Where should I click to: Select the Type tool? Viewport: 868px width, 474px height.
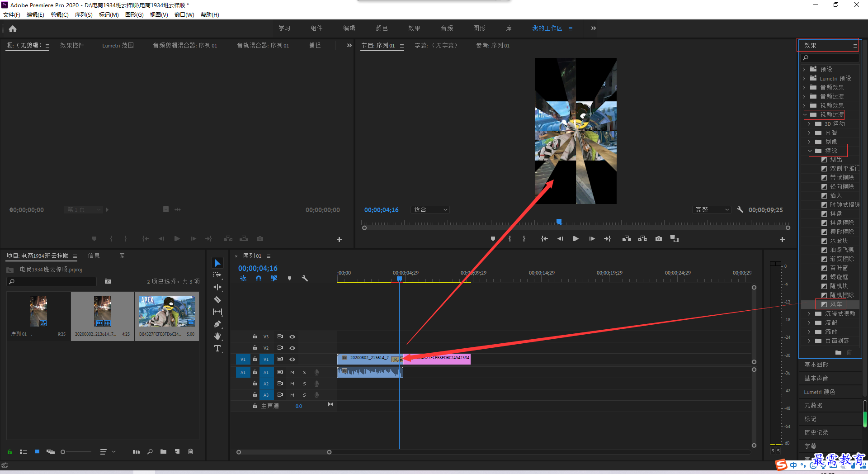click(x=217, y=348)
